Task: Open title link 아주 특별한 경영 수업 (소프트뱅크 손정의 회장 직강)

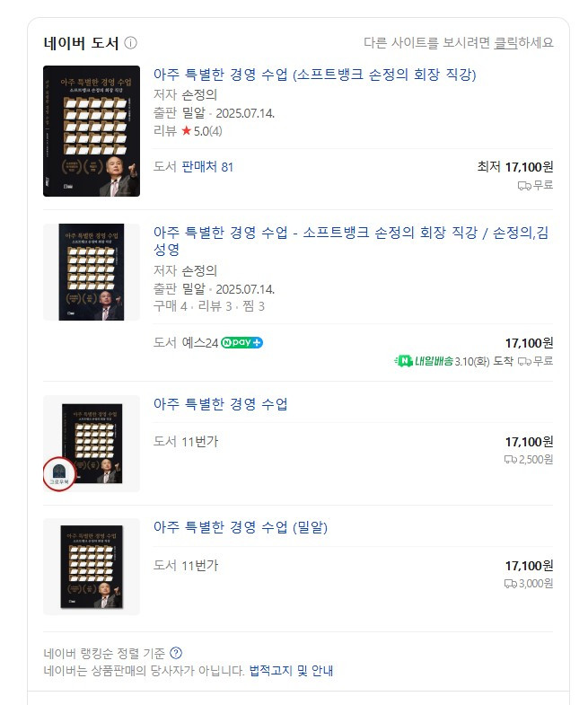Action: tap(314, 75)
